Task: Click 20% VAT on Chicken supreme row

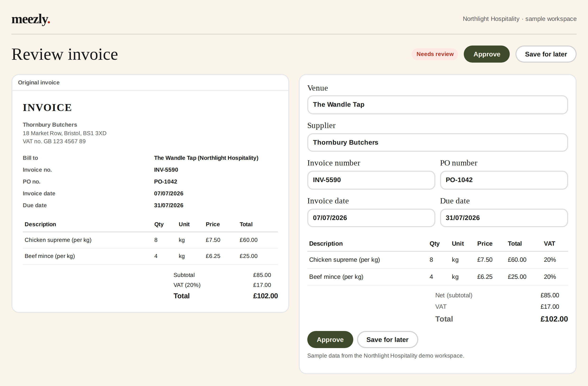Action: (550, 260)
